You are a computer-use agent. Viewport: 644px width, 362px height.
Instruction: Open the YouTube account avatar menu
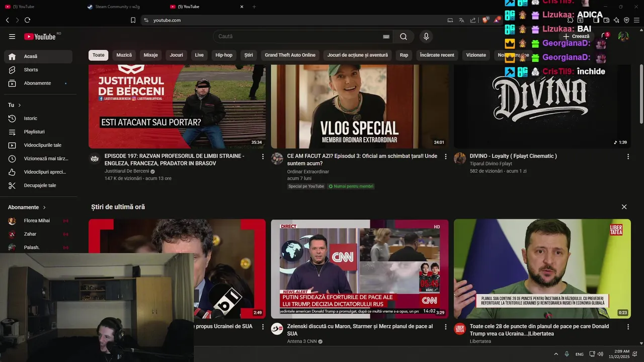[x=623, y=36]
